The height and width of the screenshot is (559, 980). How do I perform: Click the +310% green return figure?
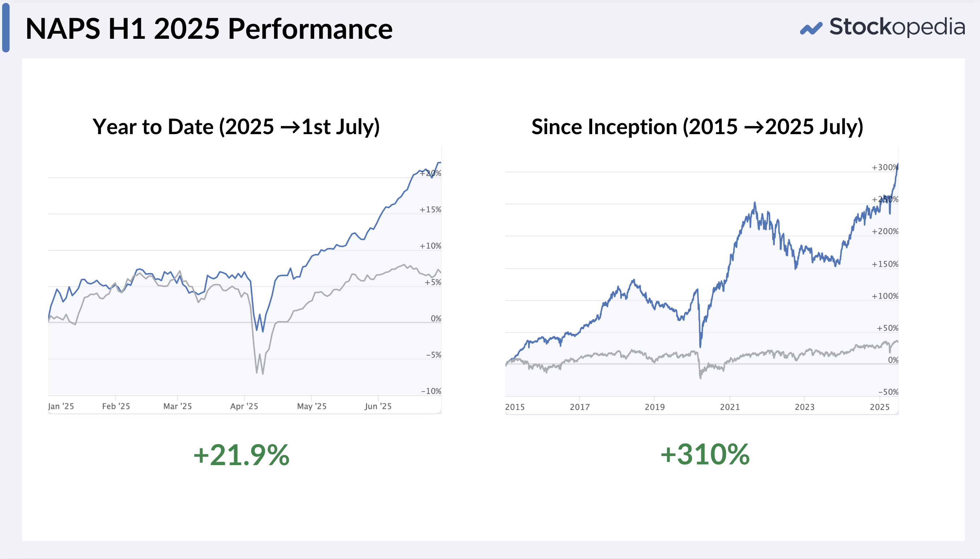pyautogui.click(x=705, y=455)
